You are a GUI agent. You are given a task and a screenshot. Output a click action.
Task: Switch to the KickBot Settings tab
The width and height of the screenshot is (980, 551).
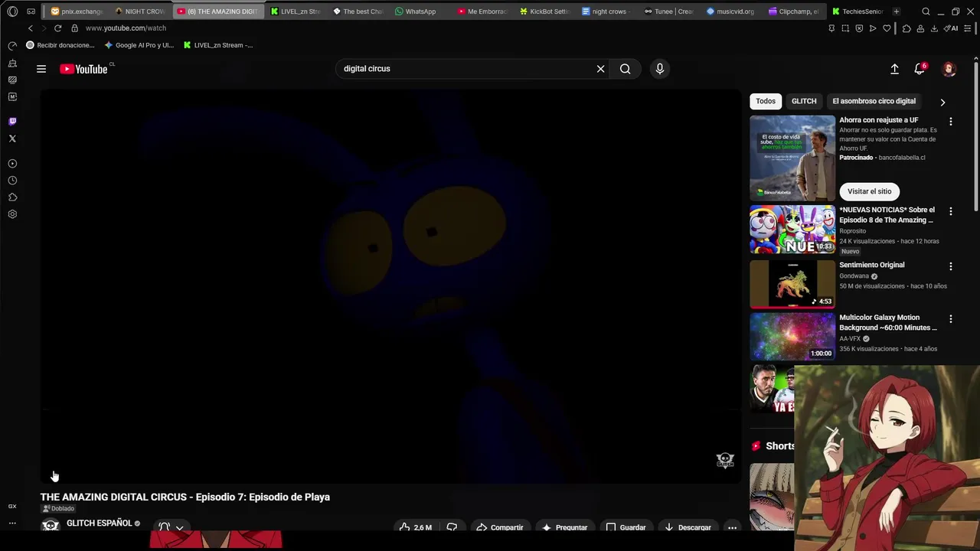pyautogui.click(x=544, y=11)
